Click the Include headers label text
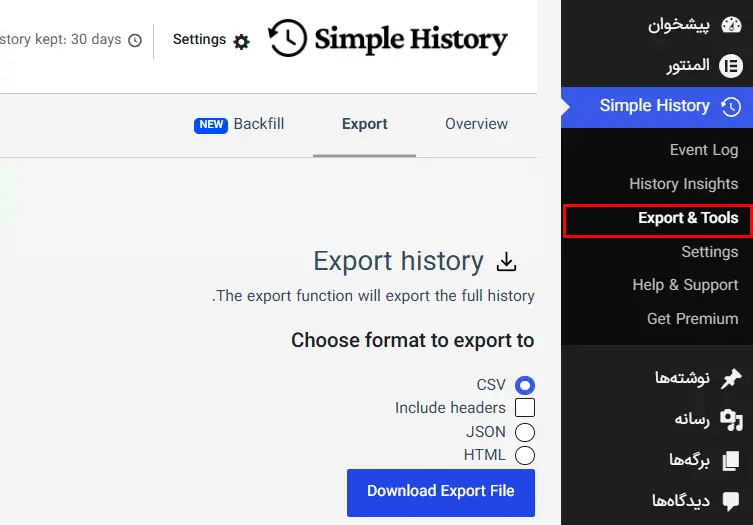This screenshot has height=525, width=753. pos(450,408)
